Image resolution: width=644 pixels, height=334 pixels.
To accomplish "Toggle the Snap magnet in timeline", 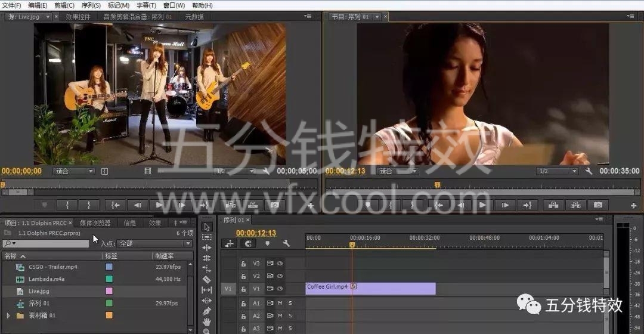I will tap(248, 243).
